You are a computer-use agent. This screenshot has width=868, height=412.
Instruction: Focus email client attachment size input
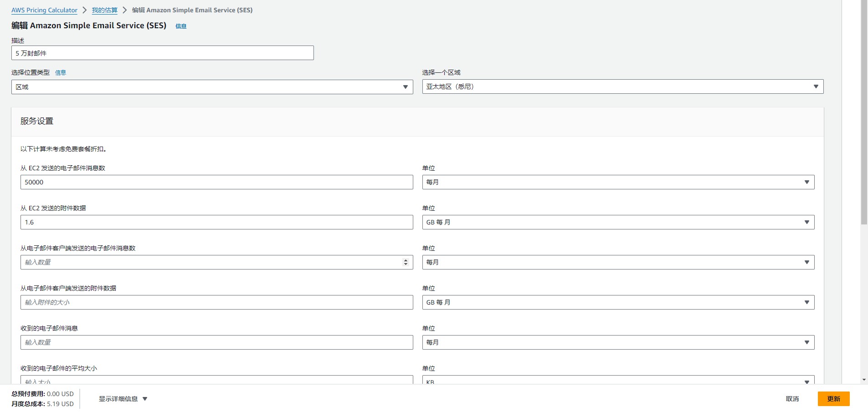coord(217,302)
